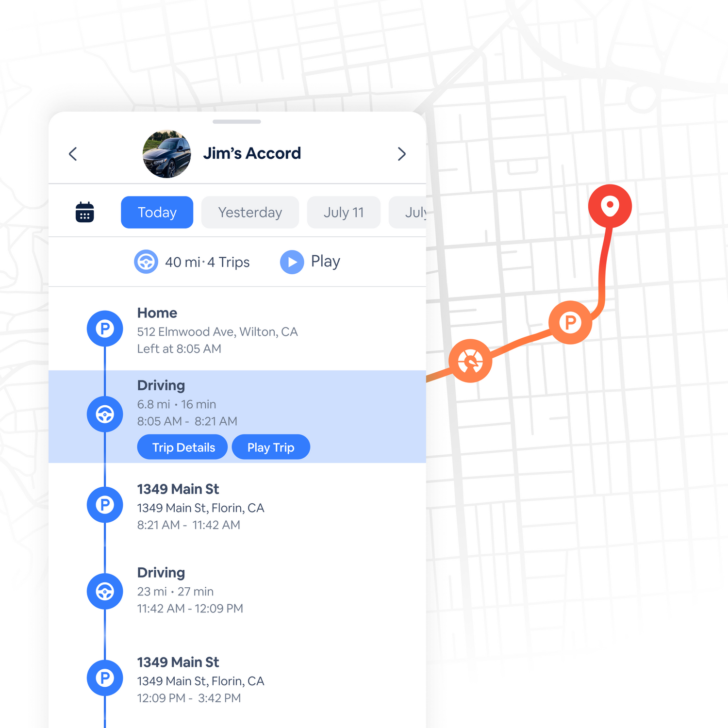Viewport: 728px width, 728px height.
Task: Select the July 11 date tab
Action: [344, 212]
